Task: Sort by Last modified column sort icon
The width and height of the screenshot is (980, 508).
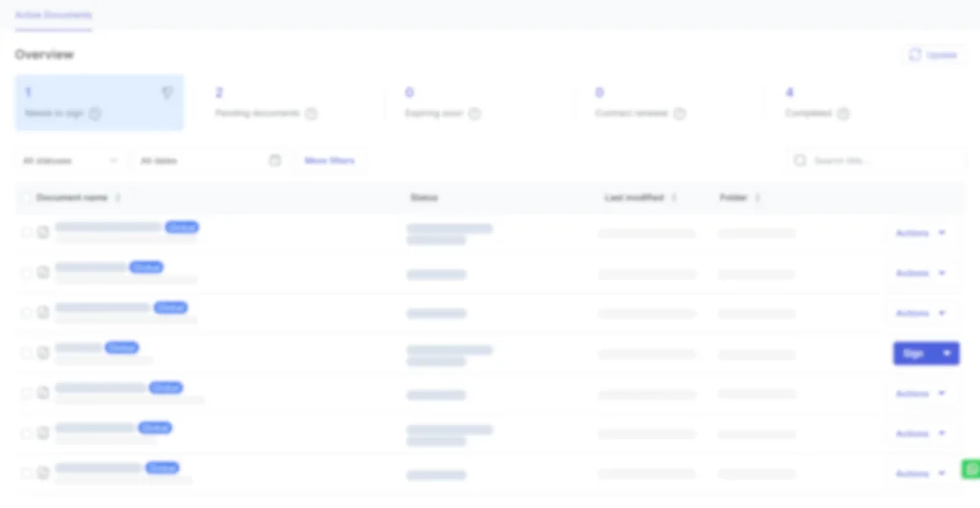Action: (x=674, y=198)
